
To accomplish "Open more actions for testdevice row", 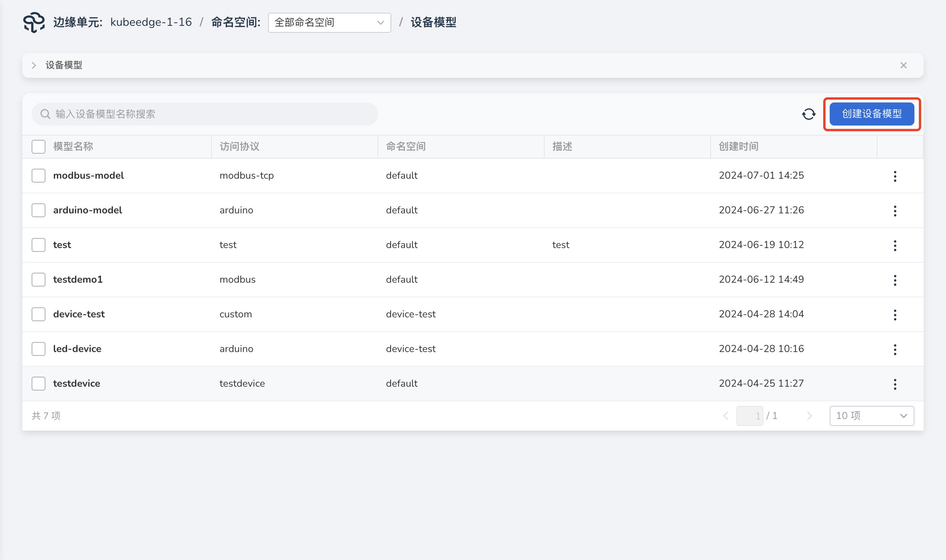I will pyautogui.click(x=895, y=384).
